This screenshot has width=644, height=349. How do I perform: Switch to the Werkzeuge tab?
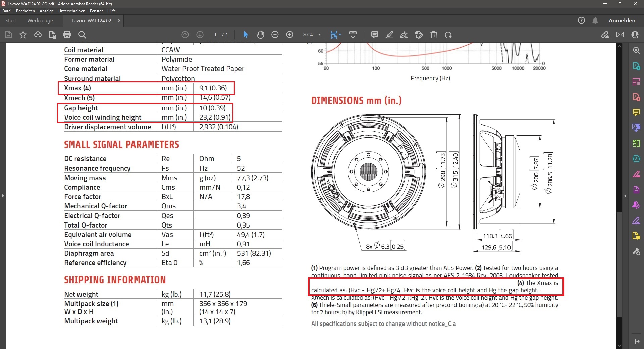click(40, 20)
